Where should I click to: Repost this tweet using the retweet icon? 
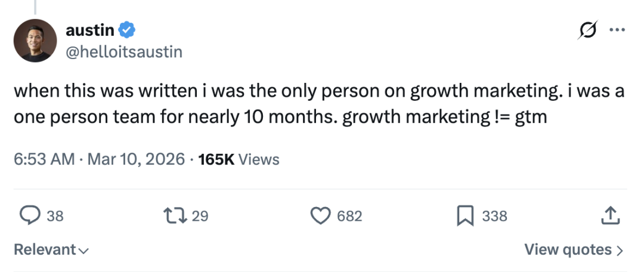pyautogui.click(x=176, y=215)
